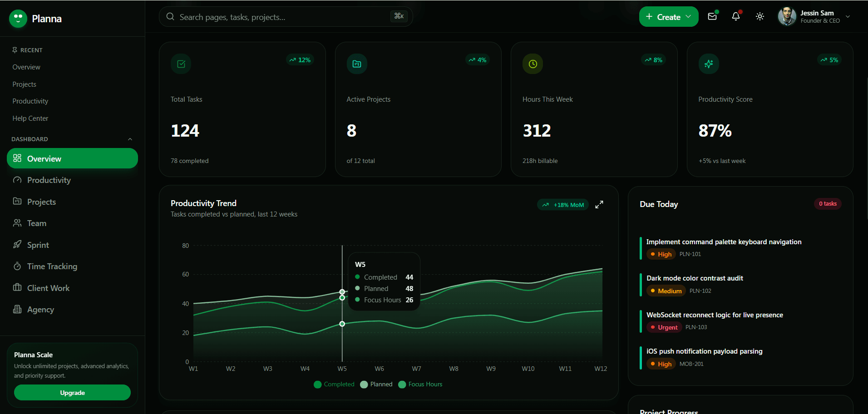The width and height of the screenshot is (868, 414).
Task: Click Jessin Sam's avatar photo
Action: click(787, 16)
